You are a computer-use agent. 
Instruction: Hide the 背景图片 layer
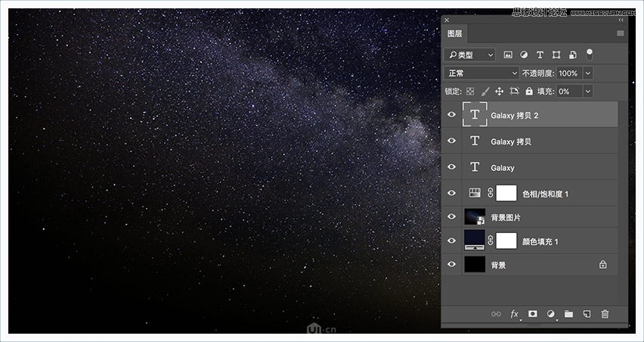451,216
